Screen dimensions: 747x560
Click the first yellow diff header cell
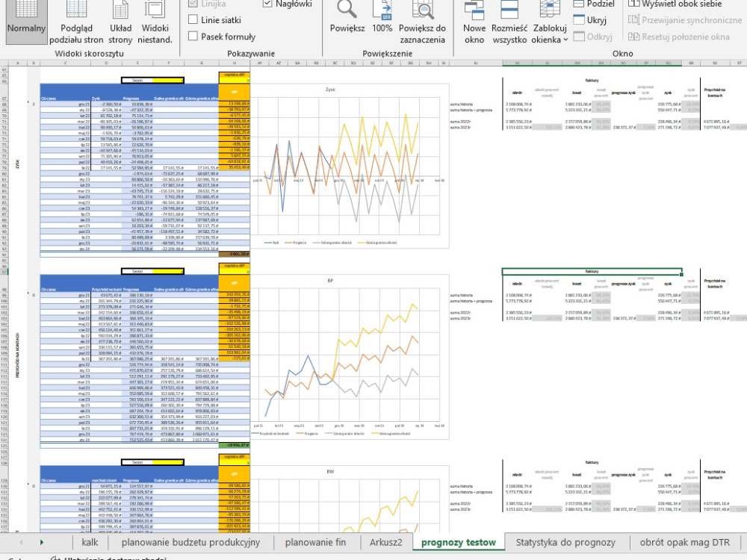(235, 92)
